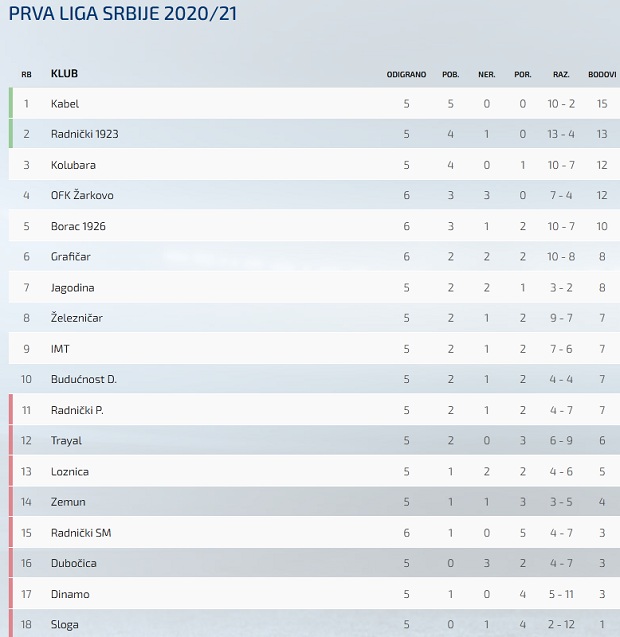Sort by the BODOVI column header
This screenshot has width=620, height=637.
pos(602,75)
